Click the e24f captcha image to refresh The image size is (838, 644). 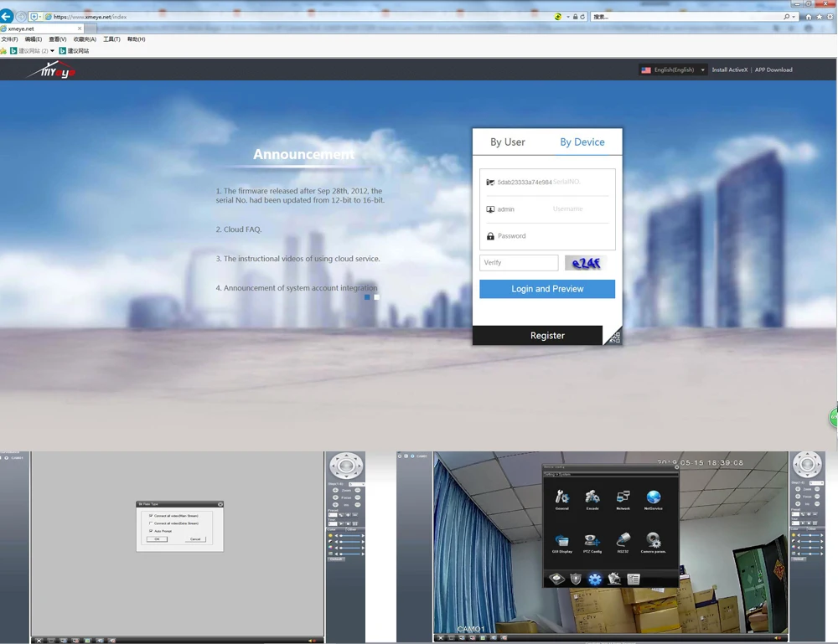tap(586, 263)
